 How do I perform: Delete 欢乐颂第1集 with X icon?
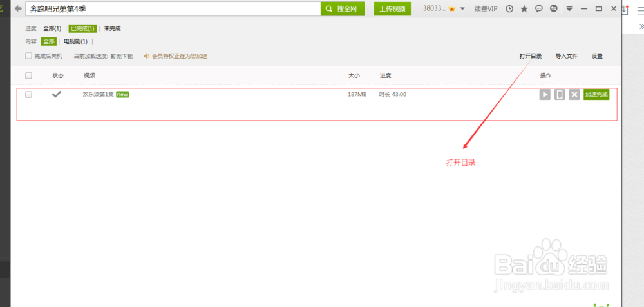pyautogui.click(x=574, y=95)
